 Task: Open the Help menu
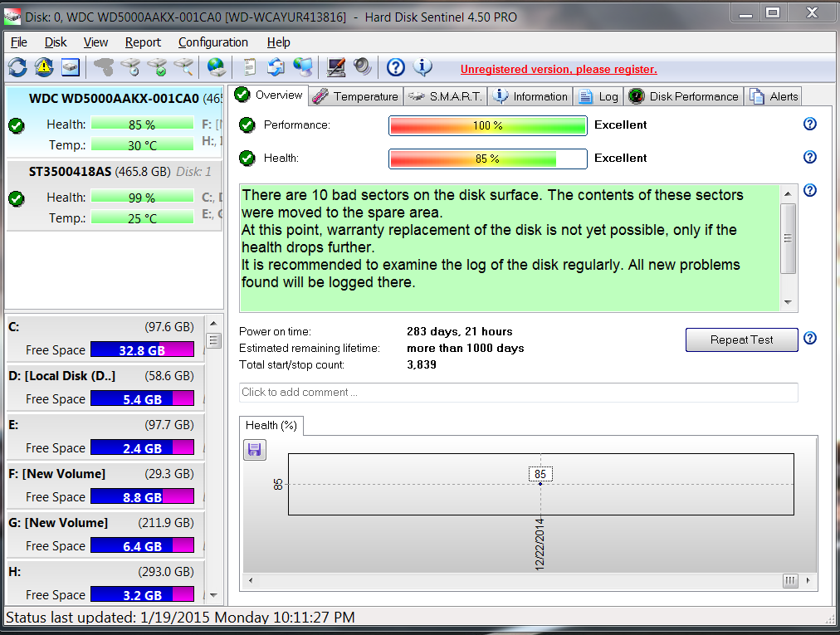[x=279, y=42]
